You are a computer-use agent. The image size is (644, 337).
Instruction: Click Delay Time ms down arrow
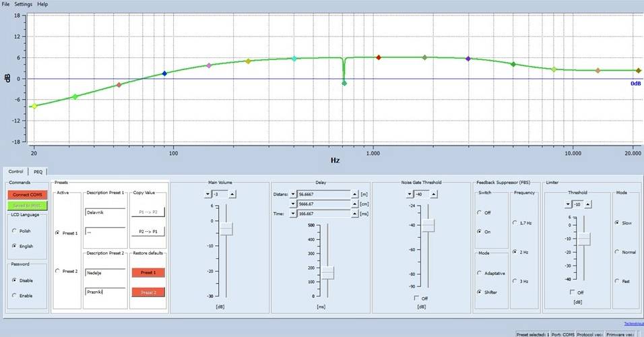(293, 214)
